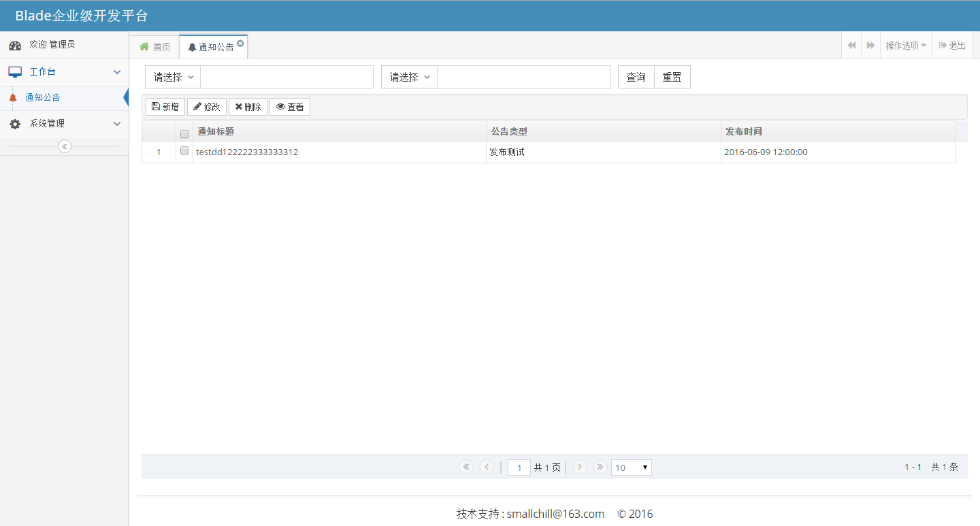Jump to the last page of results
Image resolution: width=980 pixels, height=526 pixels.
pyautogui.click(x=600, y=467)
